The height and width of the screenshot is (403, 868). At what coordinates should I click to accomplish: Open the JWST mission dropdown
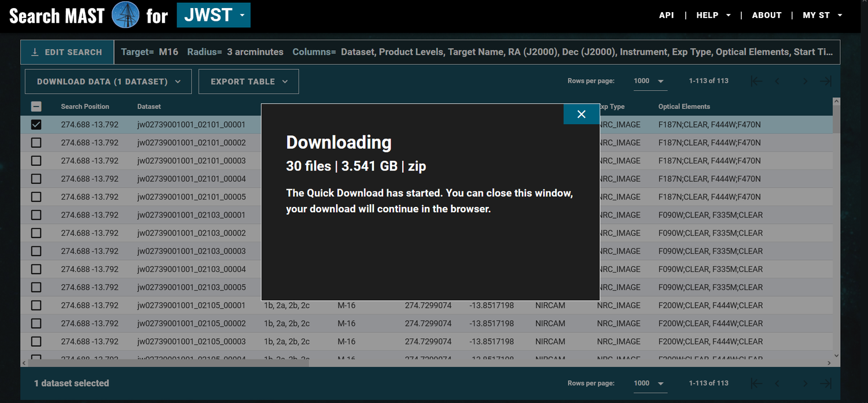(x=214, y=14)
